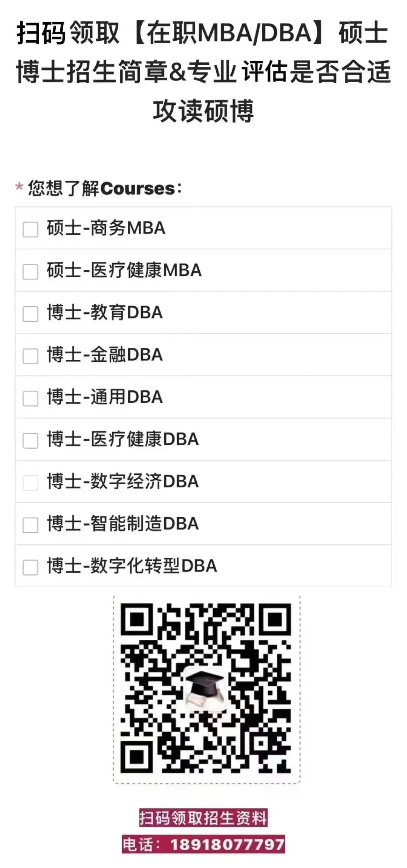Click the red required asterisk
This screenshot has height=868, width=407.
(19, 186)
